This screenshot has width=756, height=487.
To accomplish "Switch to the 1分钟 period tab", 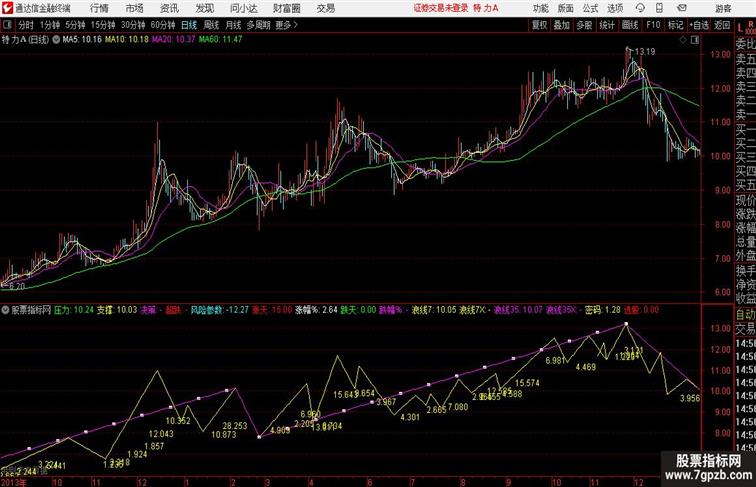I will point(50,25).
